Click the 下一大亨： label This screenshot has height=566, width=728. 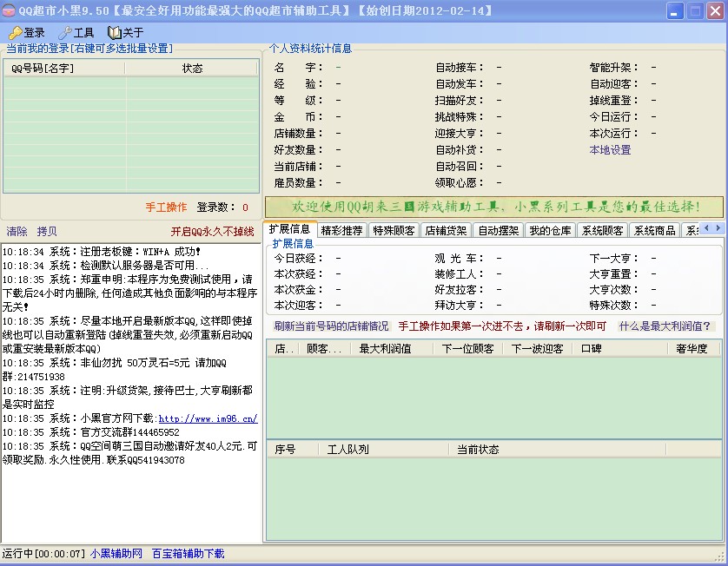[614, 258]
